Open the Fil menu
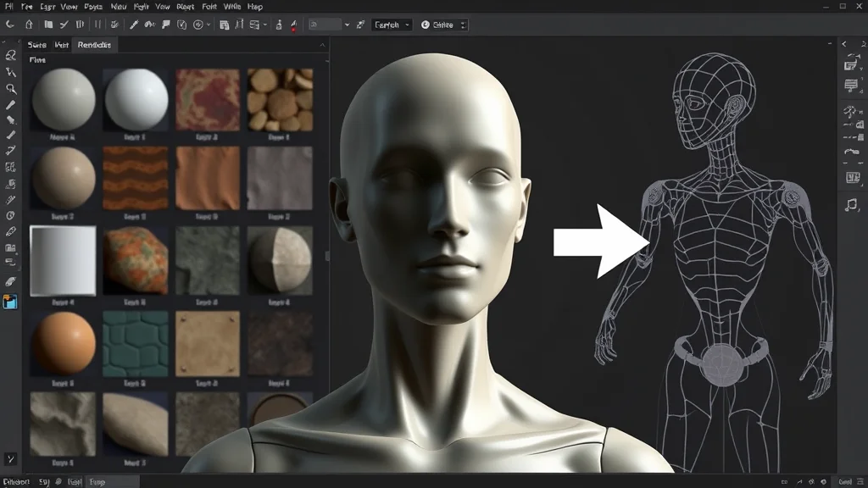The height and width of the screenshot is (488, 868). pos(8,7)
